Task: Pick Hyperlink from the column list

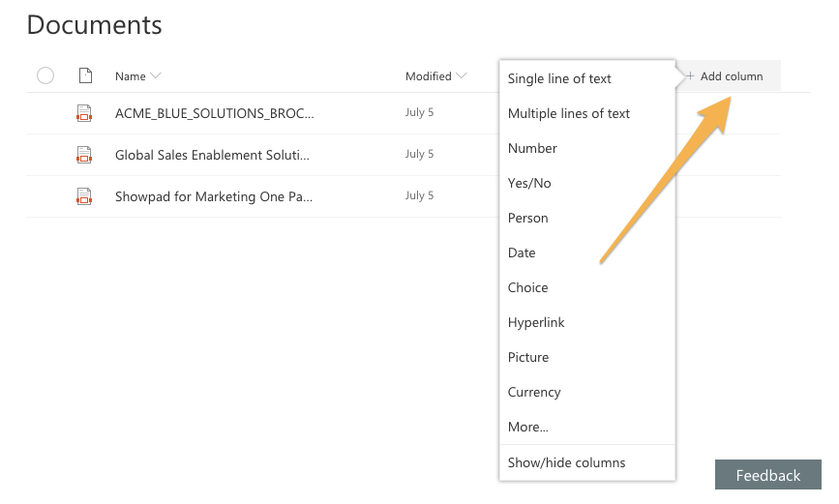Action: (x=536, y=322)
